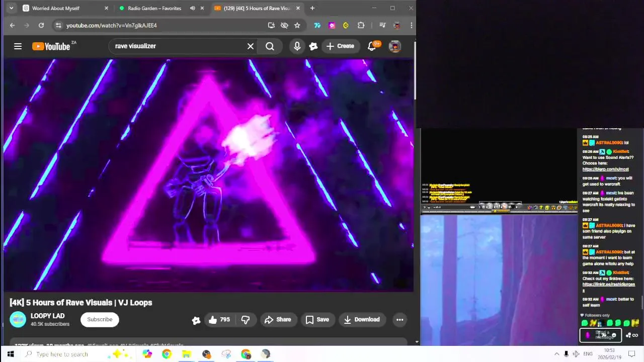Open the Windows notification center icon
Viewport: 644px width, 362px height.
(x=632, y=354)
